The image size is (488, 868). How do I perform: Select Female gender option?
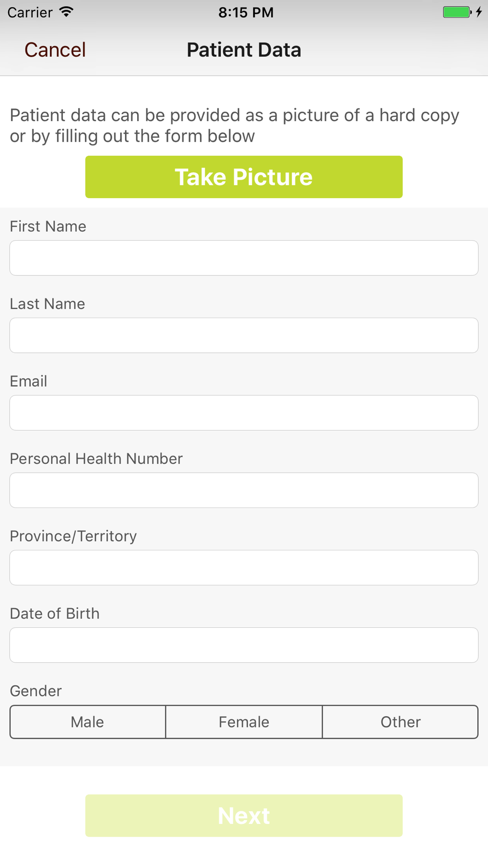pyautogui.click(x=244, y=722)
